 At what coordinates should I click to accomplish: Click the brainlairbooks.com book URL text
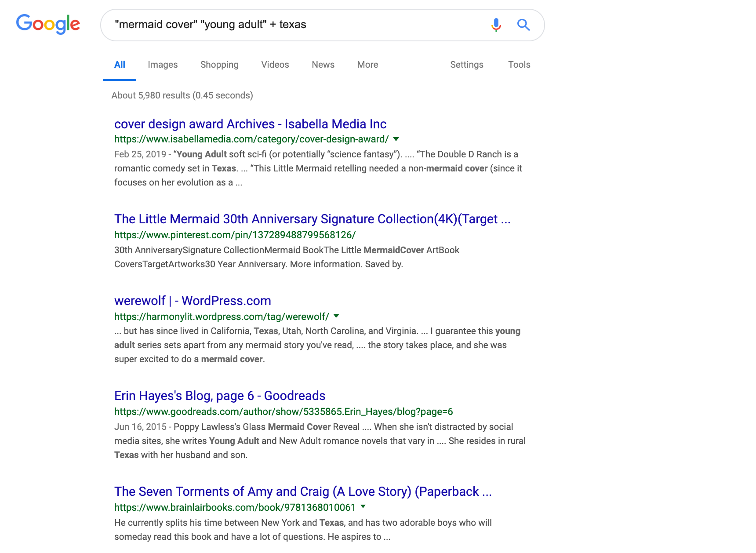(x=235, y=508)
